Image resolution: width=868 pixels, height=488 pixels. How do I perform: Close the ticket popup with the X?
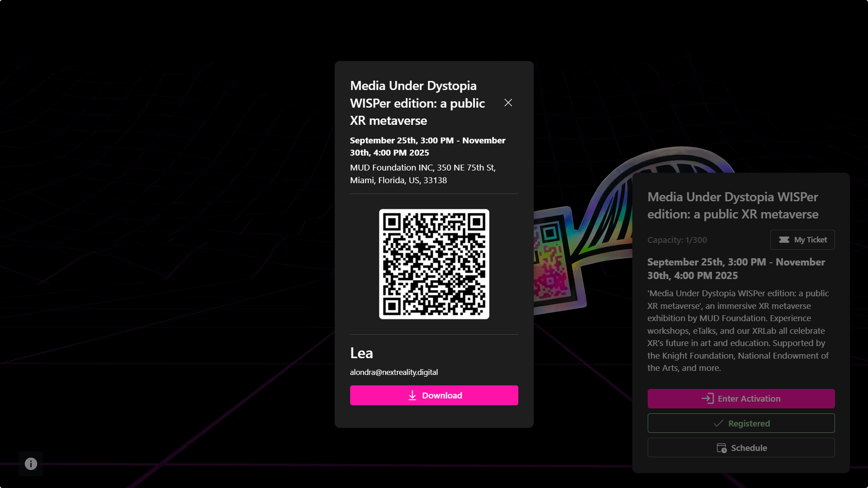(508, 103)
